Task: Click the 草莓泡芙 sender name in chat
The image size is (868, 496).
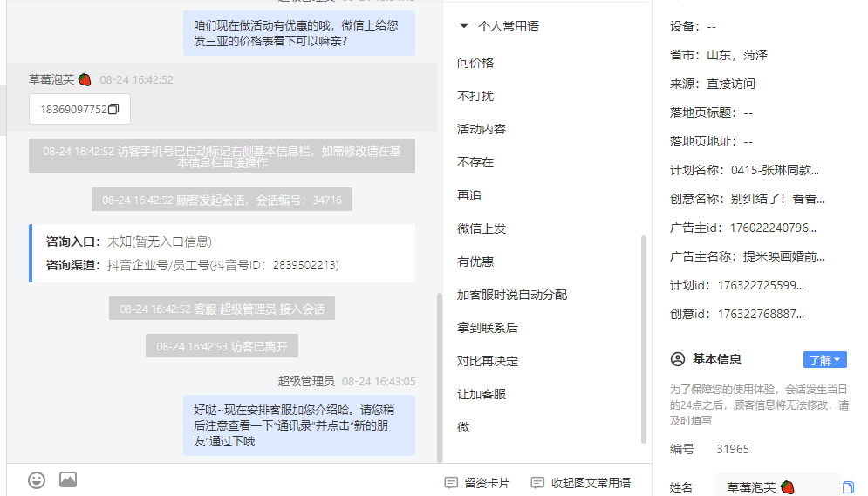Action: coord(51,79)
